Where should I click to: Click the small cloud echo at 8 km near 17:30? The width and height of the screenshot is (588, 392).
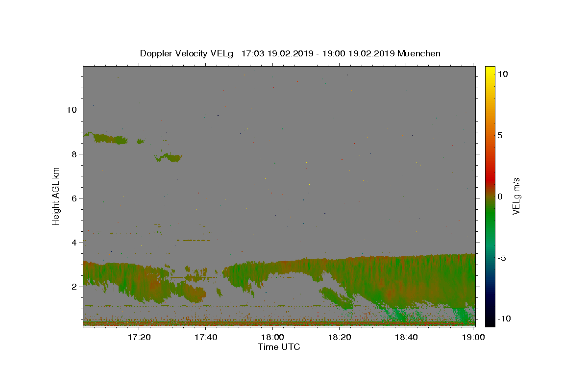tap(170, 157)
